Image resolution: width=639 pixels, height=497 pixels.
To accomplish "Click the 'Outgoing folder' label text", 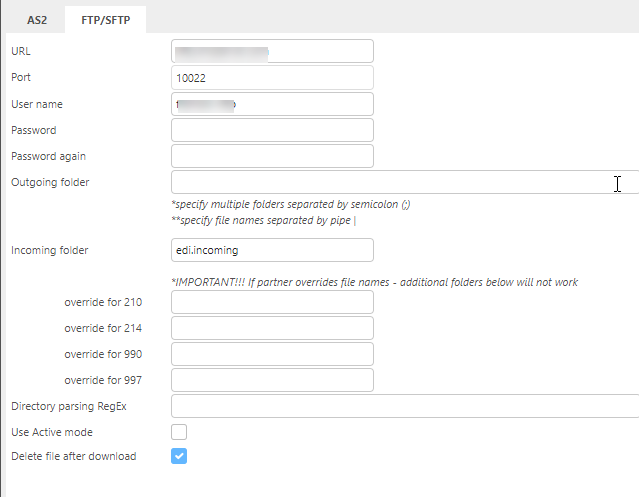I will (x=50, y=182).
